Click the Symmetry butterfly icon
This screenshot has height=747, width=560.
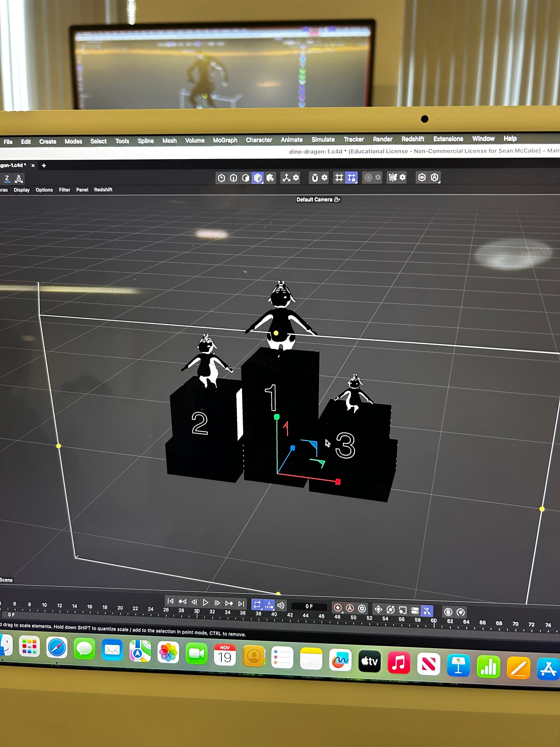393,178
